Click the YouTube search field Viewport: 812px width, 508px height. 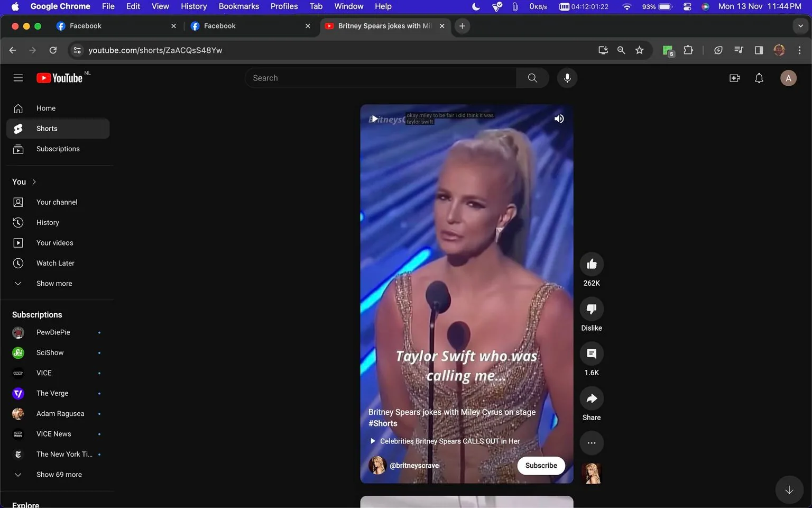[381, 78]
